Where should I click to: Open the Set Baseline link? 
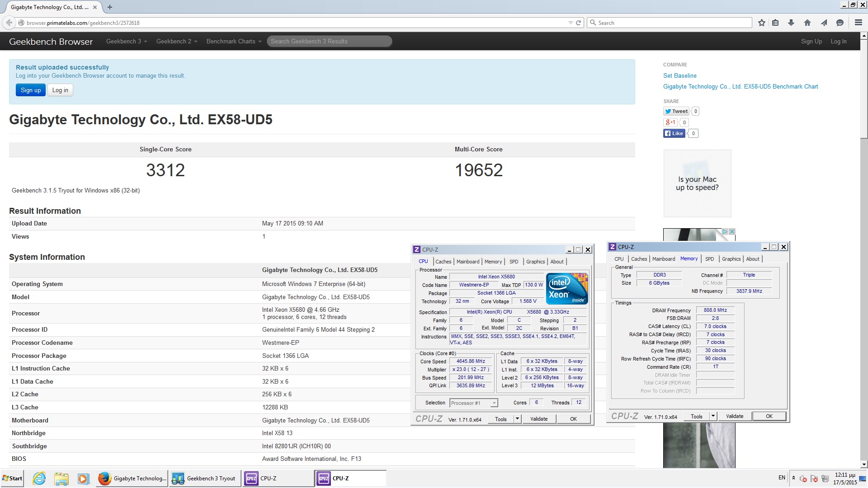point(679,75)
